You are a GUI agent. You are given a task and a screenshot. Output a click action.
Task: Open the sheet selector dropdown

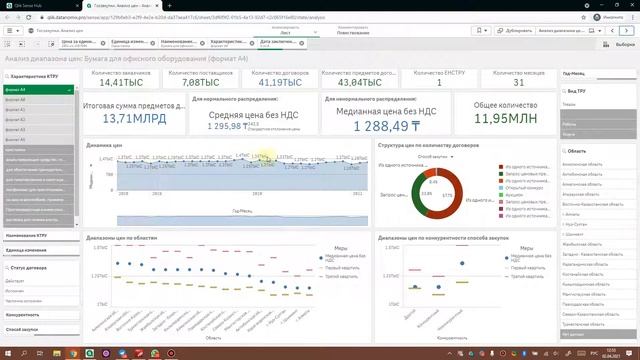570,31
